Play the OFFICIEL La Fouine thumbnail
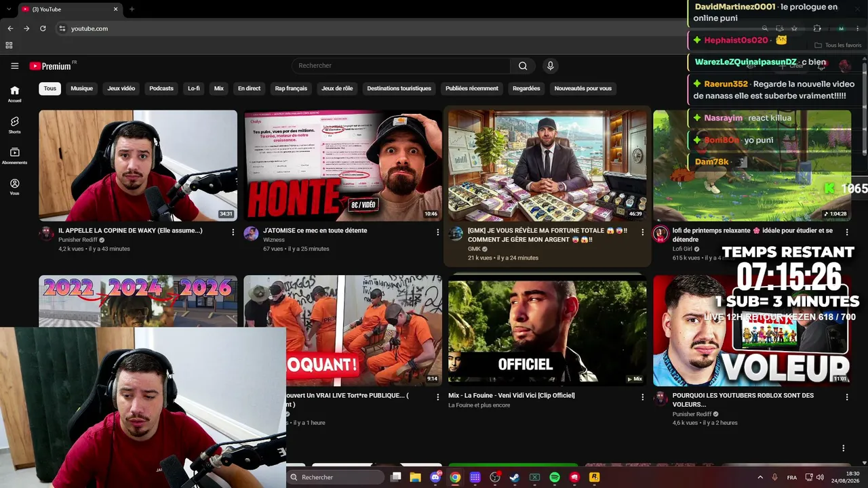Viewport: 868px width, 488px height. pos(547,331)
